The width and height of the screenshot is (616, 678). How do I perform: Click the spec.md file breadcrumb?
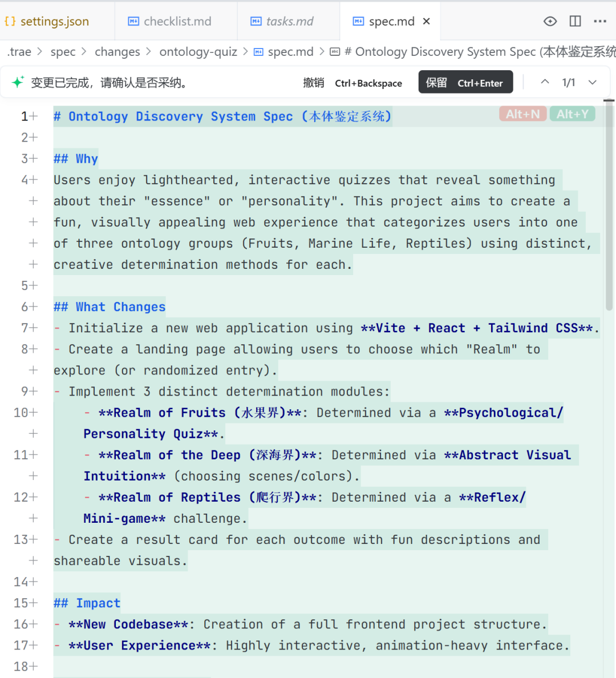point(283,52)
